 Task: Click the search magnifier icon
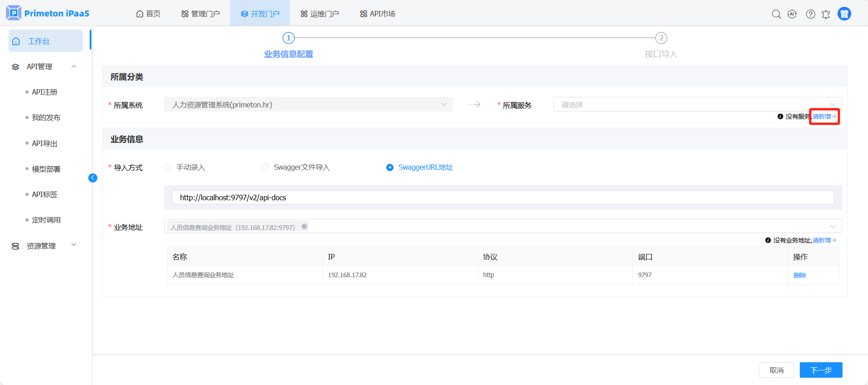pos(776,14)
